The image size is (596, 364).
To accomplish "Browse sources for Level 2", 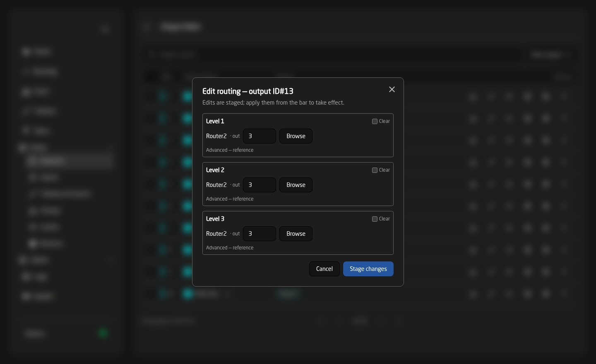I will [296, 185].
